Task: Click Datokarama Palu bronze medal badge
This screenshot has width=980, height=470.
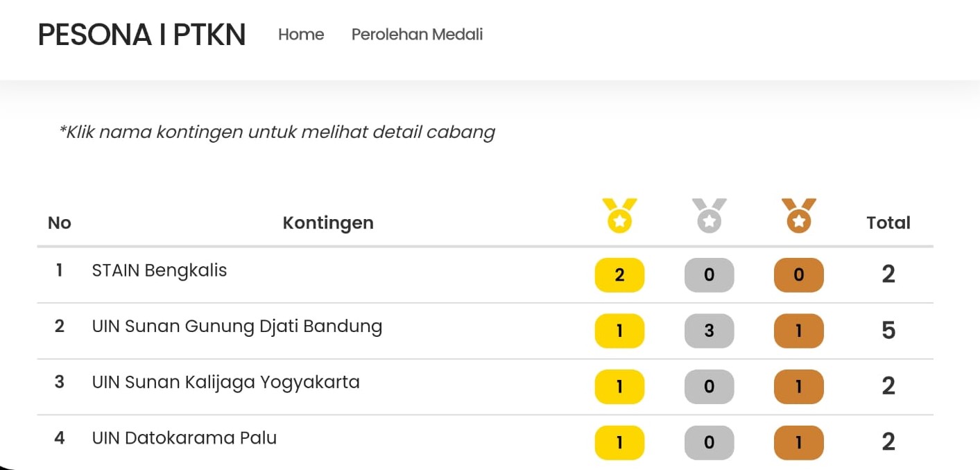Action: coord(798,442)
